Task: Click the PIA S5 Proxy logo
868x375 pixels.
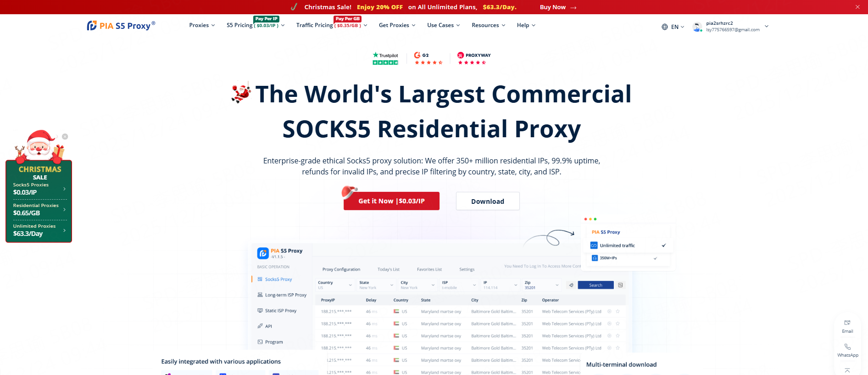Action: pyautogui.click(x=121, y=26)
